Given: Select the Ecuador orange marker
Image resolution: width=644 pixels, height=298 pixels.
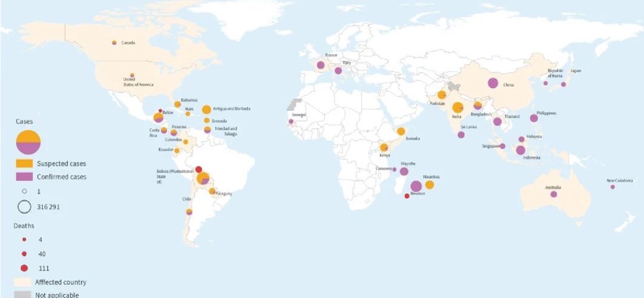Looking at the screenshot, I should 177,151.
